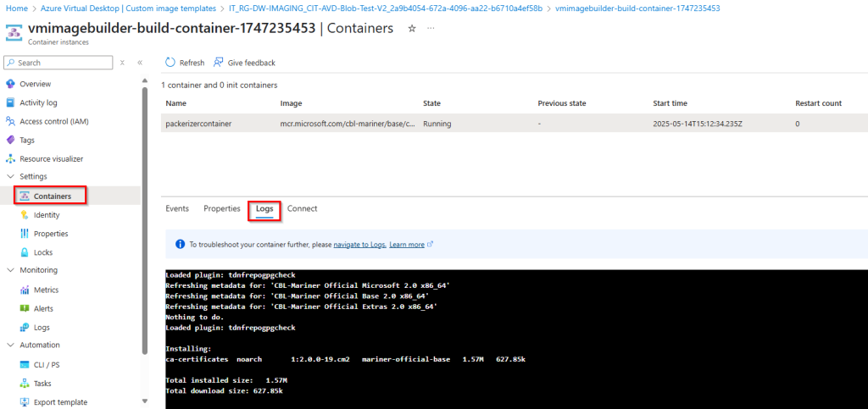Switch to the Properties tab
Viewport: 868px width, 409px height.
pyautogui.click(x=222, y=208)
